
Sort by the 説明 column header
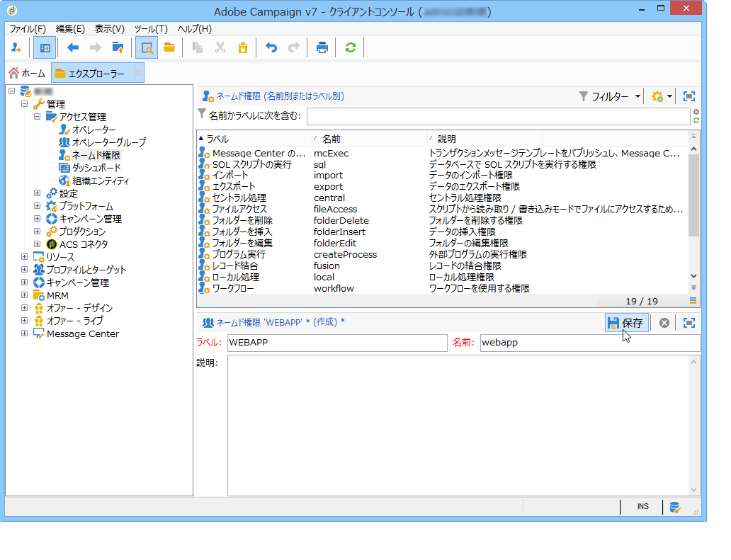tap(484, 139)
